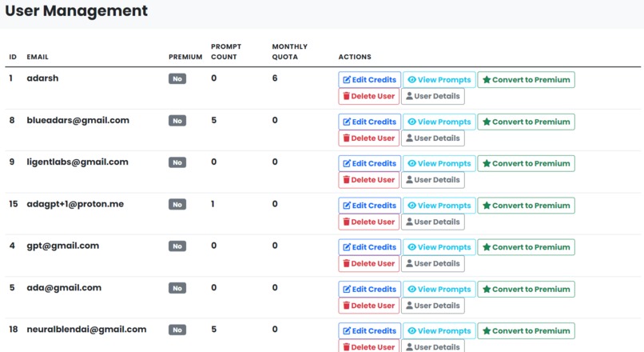Image resolution: width=644 pixels, height=352 pixels.
Task: Click the adarsh name cell
Action: [x=42, y=78]
